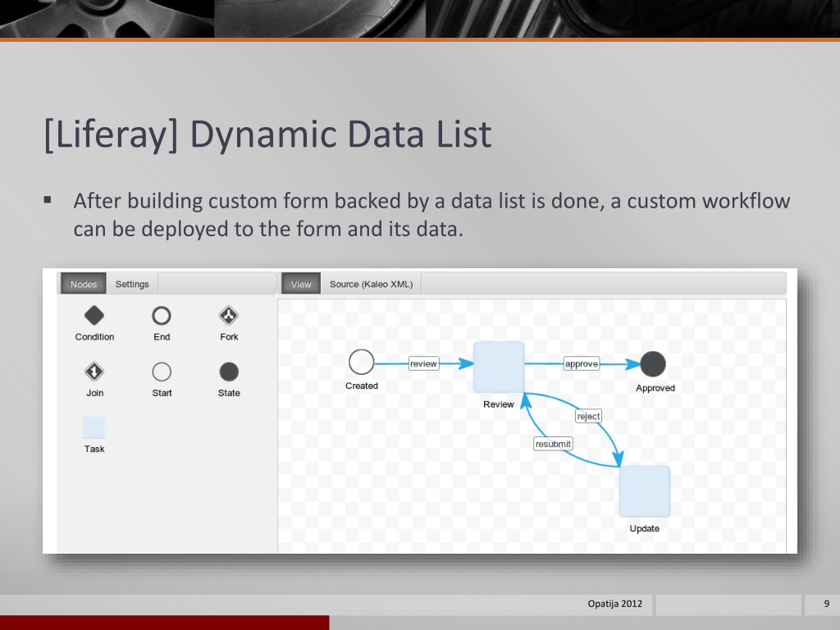This screenshot has height=630, width=840.
Task: Select the reject transition label
Action: (588, 417)
